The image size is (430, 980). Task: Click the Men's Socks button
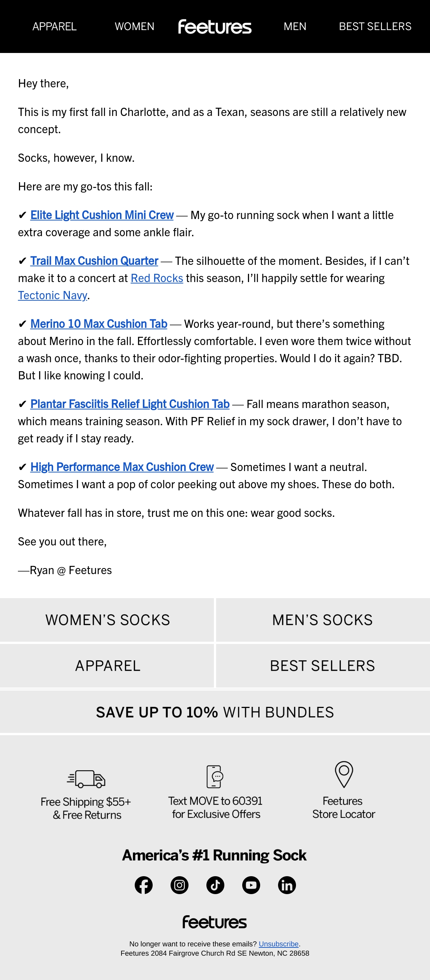323,620
